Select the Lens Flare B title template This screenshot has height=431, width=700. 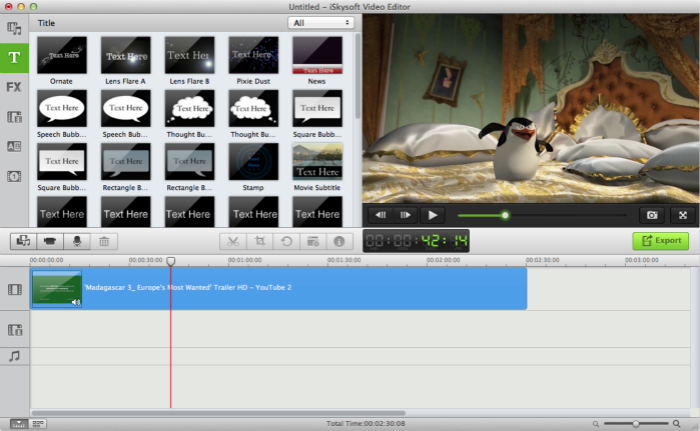(189, 55)
